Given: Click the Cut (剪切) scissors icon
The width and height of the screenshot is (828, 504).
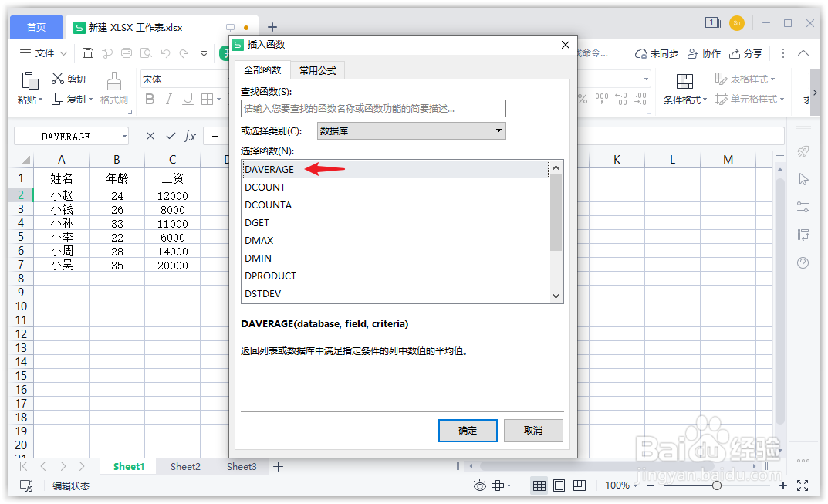Looking at the screenshot, I should pyautogui.click(x=58, y=79).
